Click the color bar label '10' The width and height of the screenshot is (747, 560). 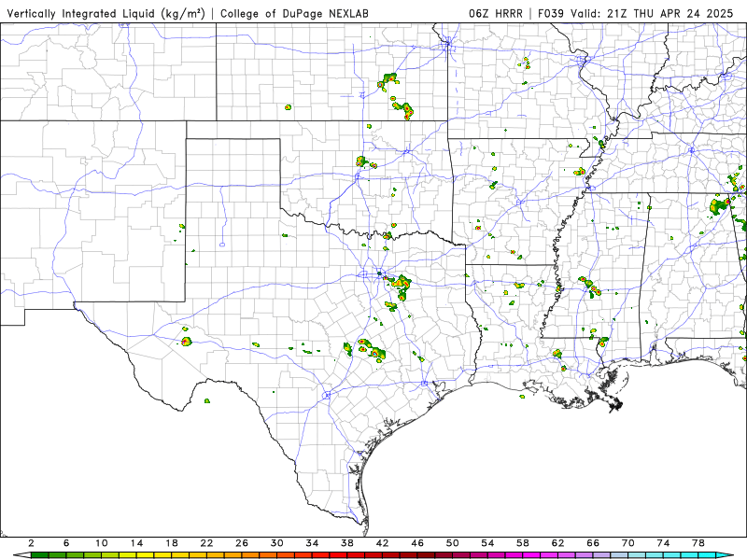click(102, 543)
